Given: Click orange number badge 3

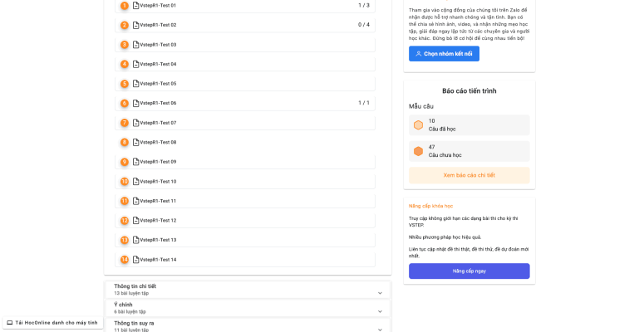Looking at the screenshot, I should click(x=125, y=44).
